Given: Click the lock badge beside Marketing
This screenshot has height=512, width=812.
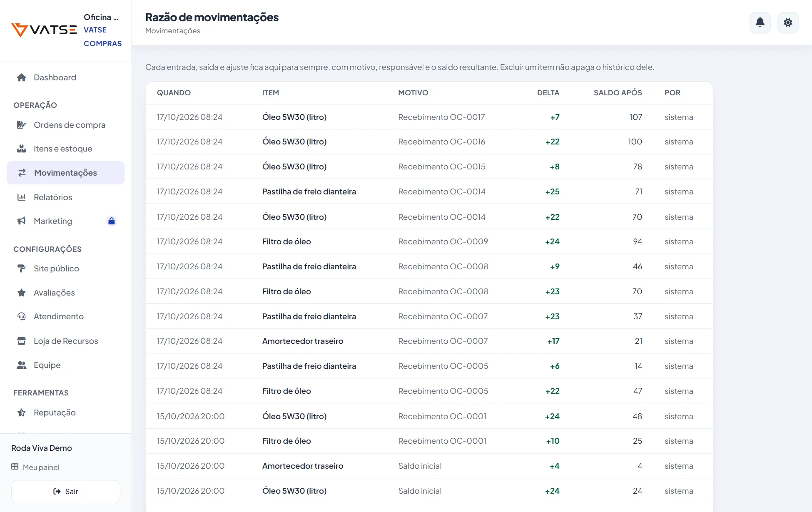Looking at the screenshot, I should pos(111,221).
